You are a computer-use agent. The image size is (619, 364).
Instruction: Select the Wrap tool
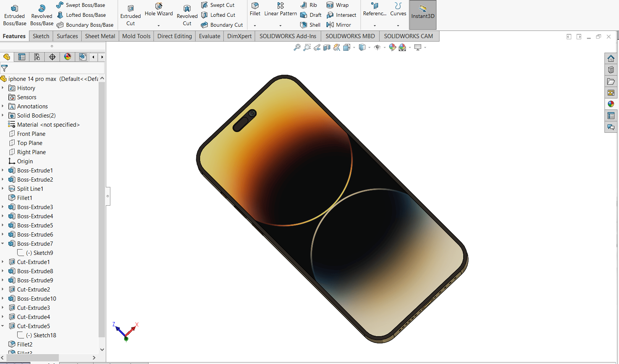coord(338,5)
